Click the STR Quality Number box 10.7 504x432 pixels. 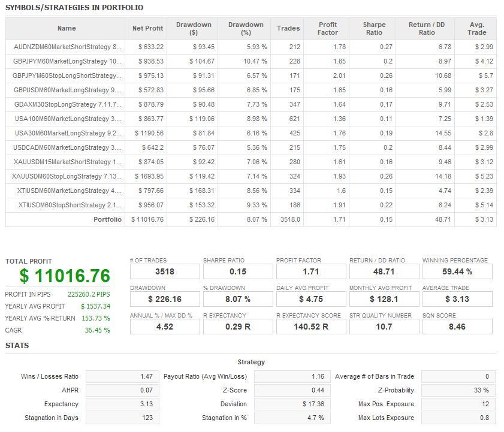click(384, 327)
